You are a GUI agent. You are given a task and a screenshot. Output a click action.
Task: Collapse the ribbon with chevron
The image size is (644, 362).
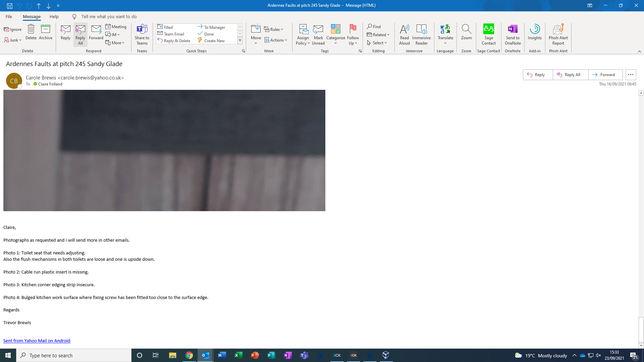[x=639, y=51]
